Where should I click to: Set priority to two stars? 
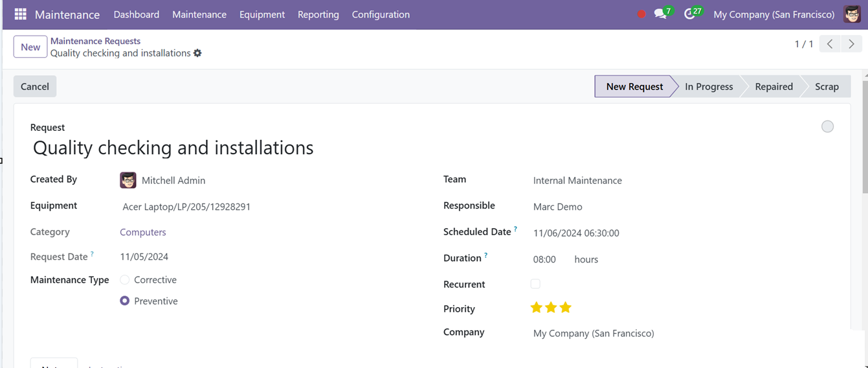[x=551, y=308]
